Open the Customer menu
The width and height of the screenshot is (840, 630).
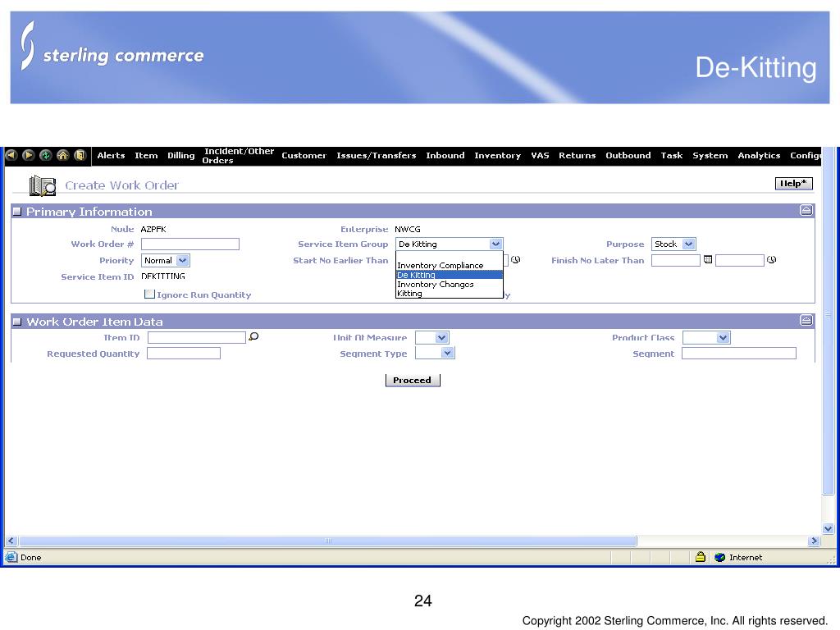[x=304, y=155]
